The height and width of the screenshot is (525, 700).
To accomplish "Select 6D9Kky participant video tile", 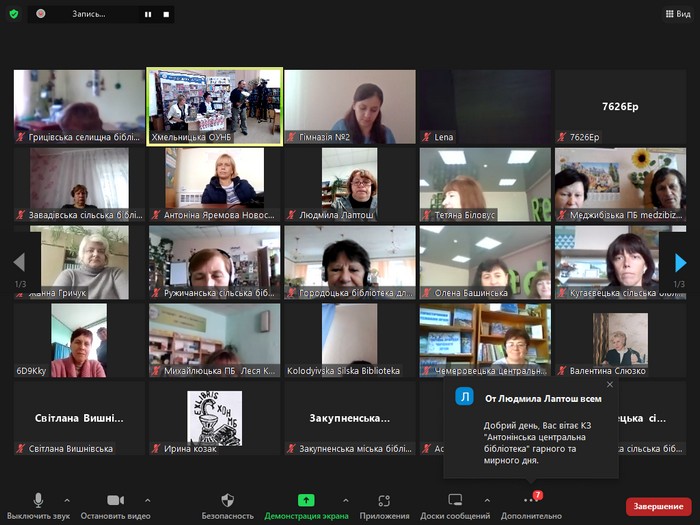I will point(79,341).
